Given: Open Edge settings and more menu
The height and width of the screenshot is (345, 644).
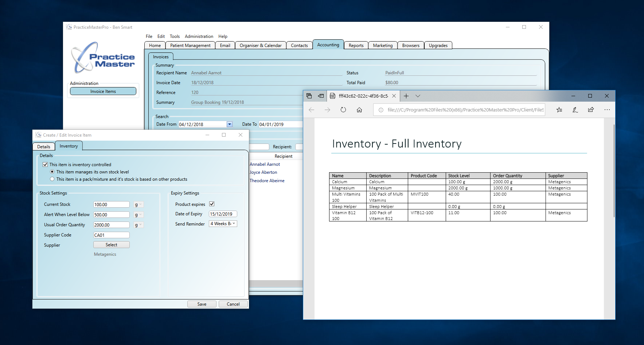Looking at the screenshot, I should [x=607, y=110].
